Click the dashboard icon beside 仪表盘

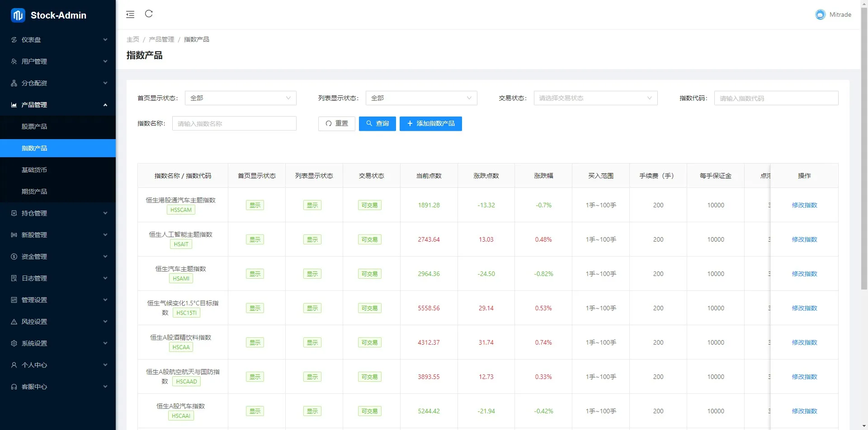[x=14, y=40]
